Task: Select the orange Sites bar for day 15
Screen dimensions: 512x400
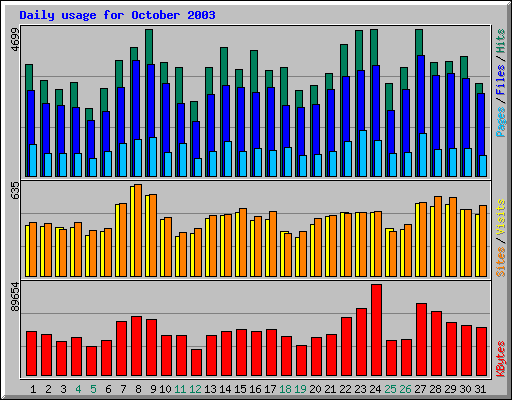Action: (x=243, y=242)
